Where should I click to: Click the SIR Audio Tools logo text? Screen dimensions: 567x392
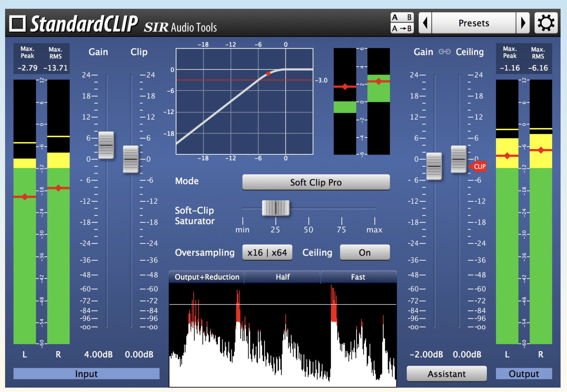click(x=180, y=27)
